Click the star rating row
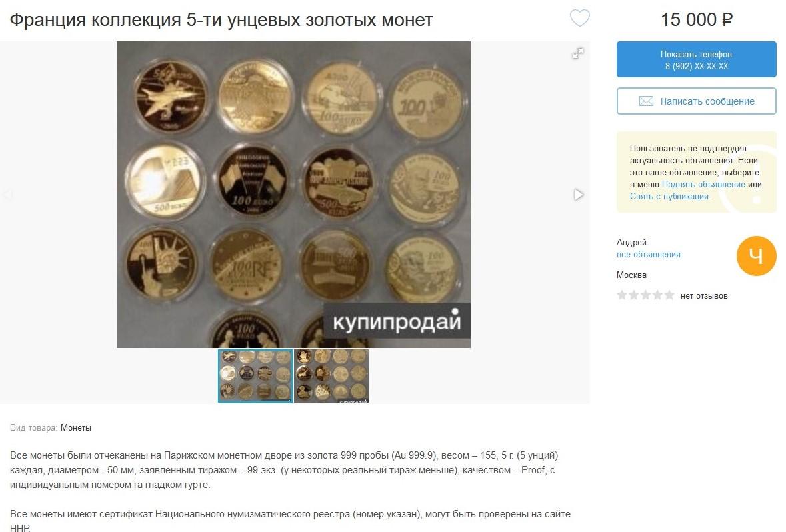Viewport: 786px width, 532px height. tap(645, 295)
